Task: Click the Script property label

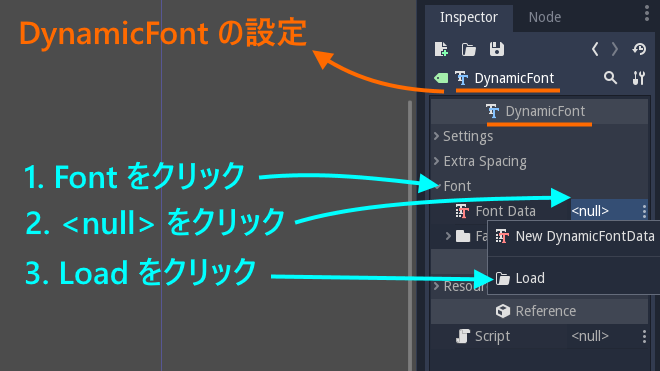Action: coord(492,336)
